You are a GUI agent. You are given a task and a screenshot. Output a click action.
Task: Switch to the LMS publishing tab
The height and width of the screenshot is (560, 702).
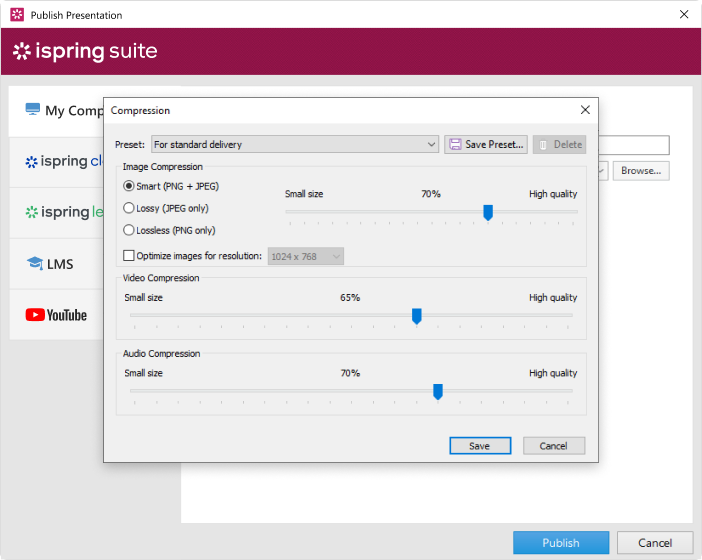[57, 264]
